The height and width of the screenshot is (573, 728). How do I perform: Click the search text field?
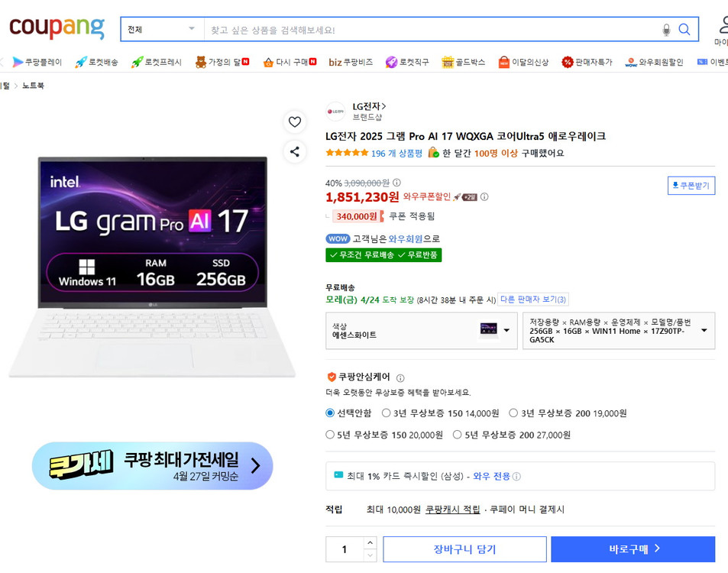[432, 30]
